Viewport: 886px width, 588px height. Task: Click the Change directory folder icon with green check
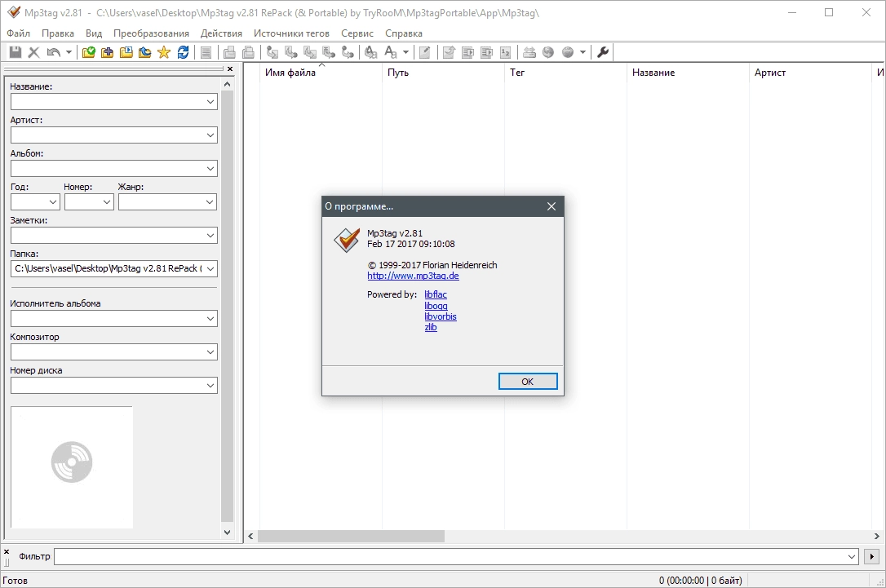89,52
